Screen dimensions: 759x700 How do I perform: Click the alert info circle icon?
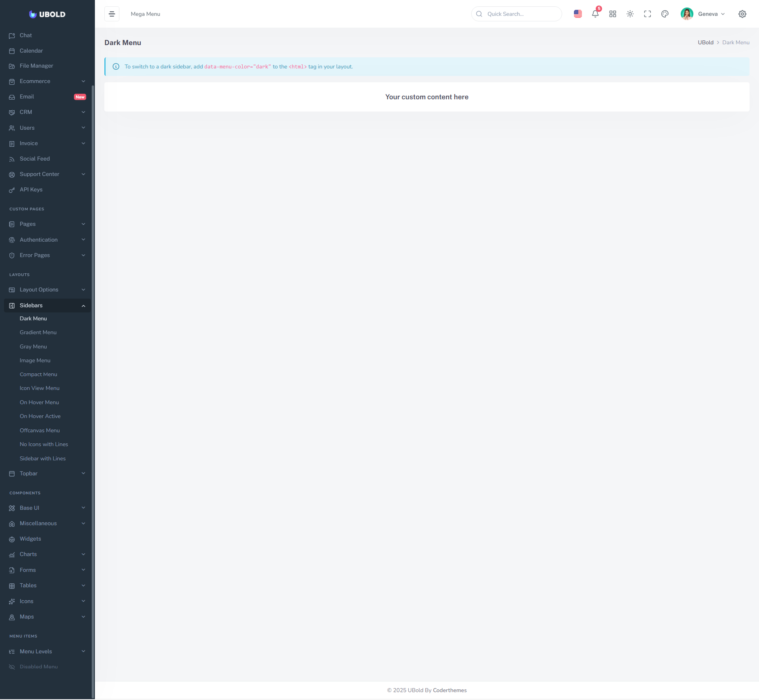[116, 67]
